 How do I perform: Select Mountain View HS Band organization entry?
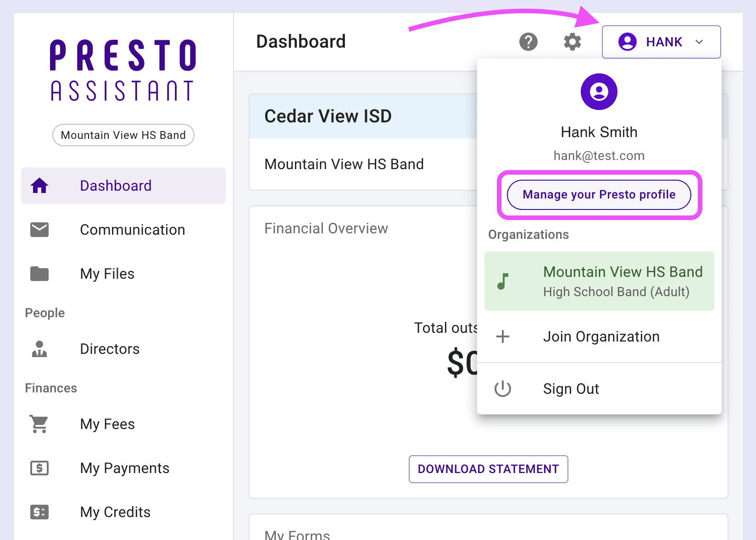pos(599,281)
